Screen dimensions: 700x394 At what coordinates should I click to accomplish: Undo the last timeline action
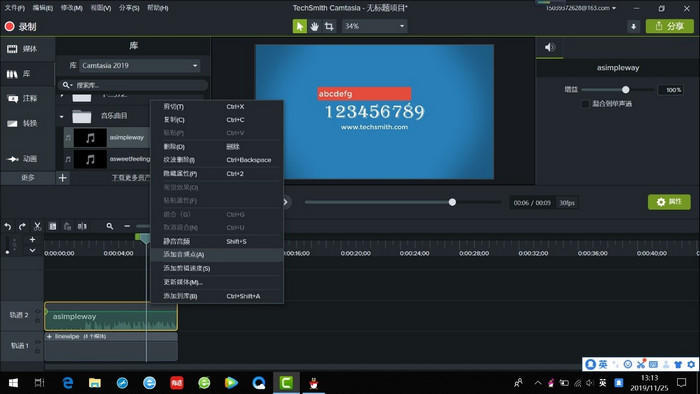[8, 226]
